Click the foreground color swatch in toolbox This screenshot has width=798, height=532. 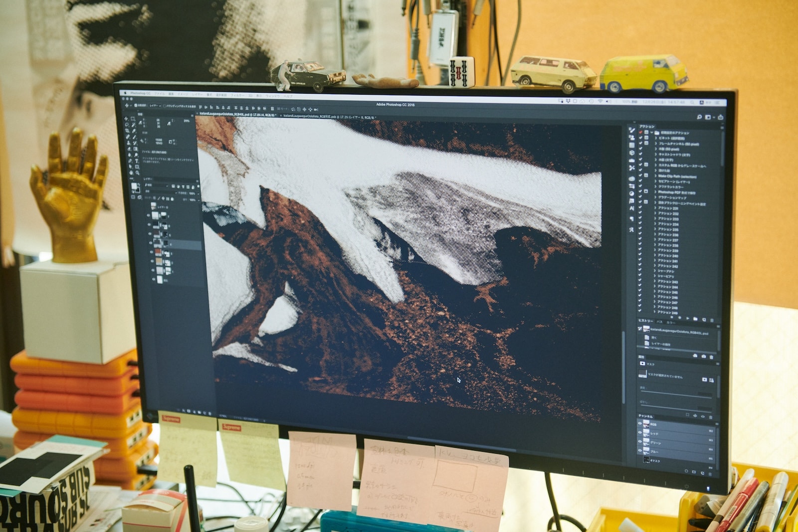click(134, 186)
